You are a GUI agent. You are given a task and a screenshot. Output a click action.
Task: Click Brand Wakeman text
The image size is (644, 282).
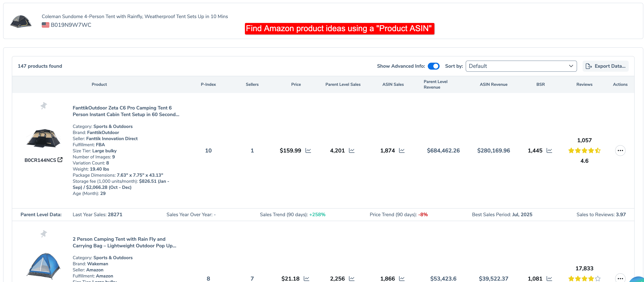90,264
